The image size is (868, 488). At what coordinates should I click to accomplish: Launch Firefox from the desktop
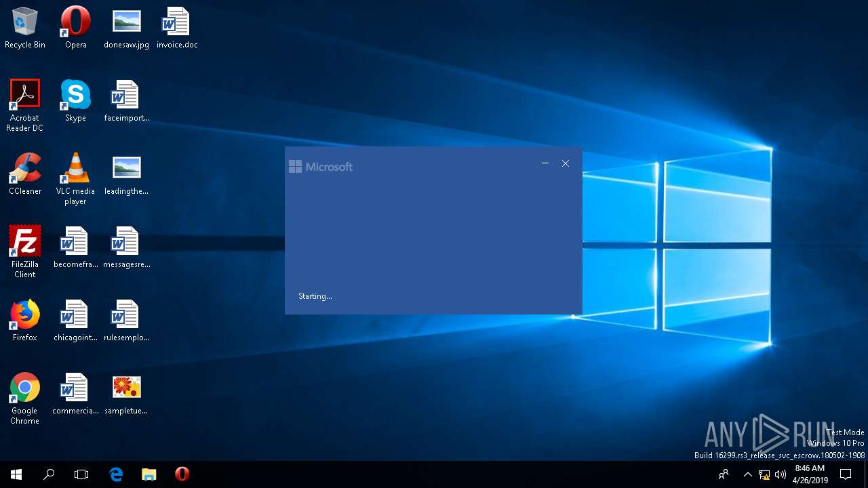coord(25,321)
